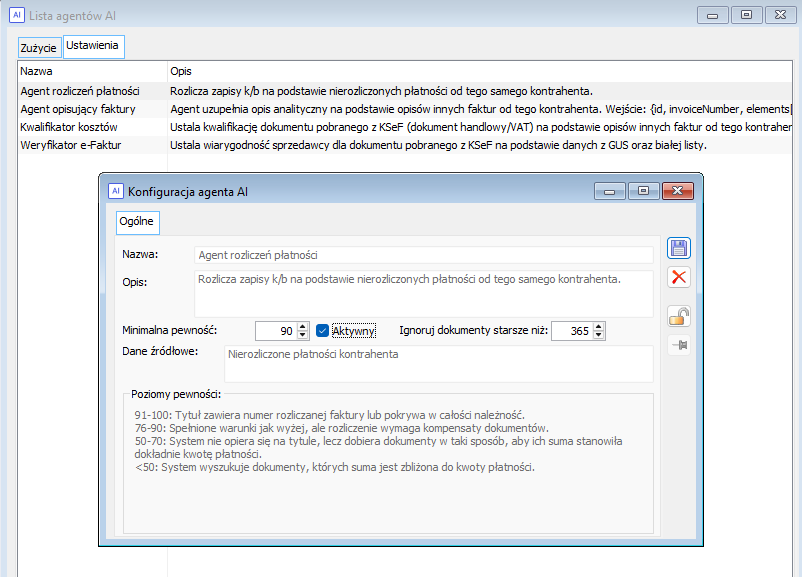Cancel changes using the red X icon
Image resolution: width=802 pixels, height=577 pixels.
tap(679, 277)
